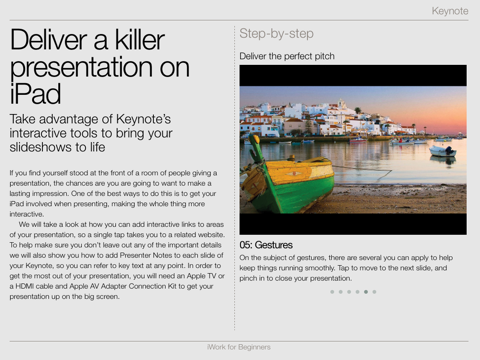Screen dimensions: 480x360
Task: Go to the sixth step page dot
Action: (374, 292)
